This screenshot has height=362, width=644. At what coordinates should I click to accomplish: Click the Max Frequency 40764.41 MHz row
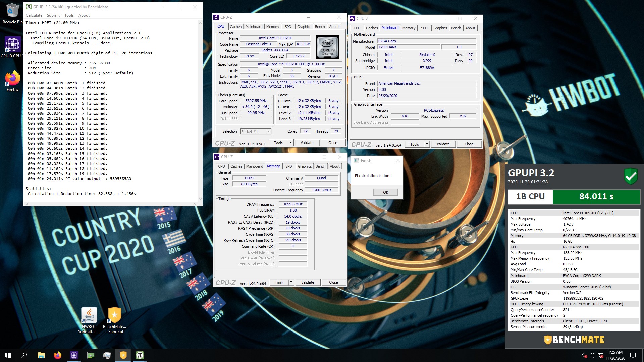tap(574, 219)
